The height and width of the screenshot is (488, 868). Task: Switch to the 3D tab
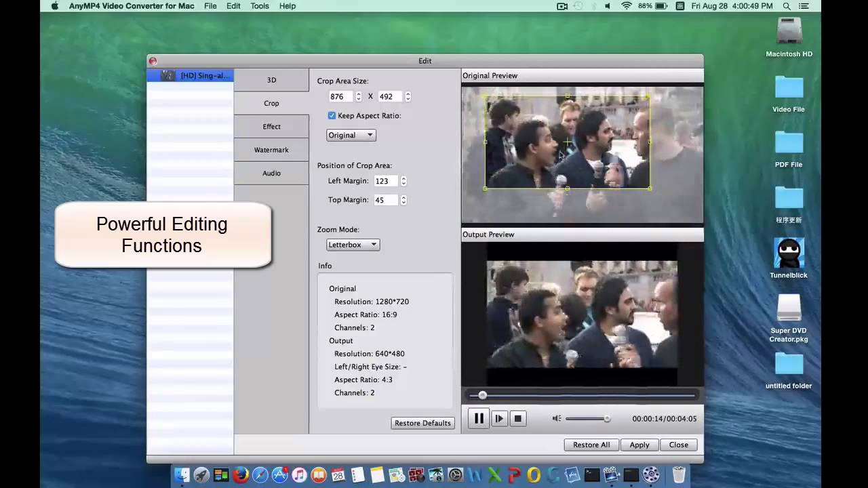click(271, 80)
